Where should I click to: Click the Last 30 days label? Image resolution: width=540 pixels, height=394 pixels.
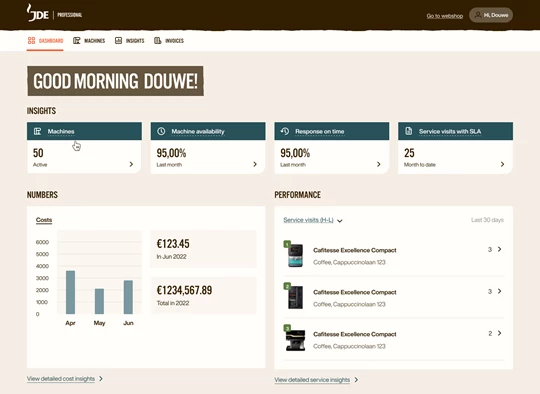click(487, 220)
